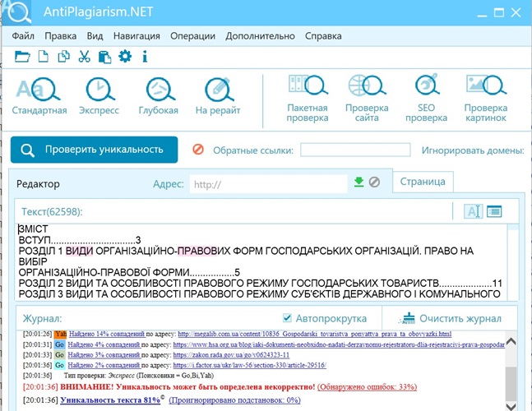Start Стандартная check mode
The image size is (532, 411).
coord(39,96)
